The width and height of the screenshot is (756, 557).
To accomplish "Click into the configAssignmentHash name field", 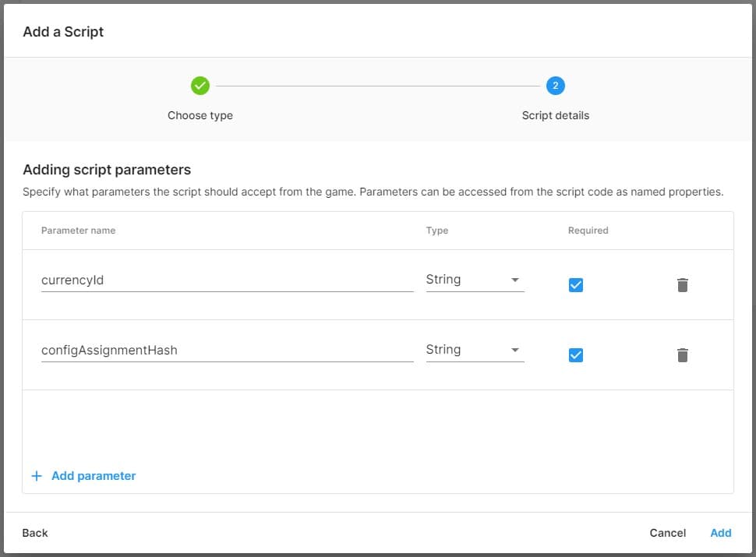I will pos(226,350).
